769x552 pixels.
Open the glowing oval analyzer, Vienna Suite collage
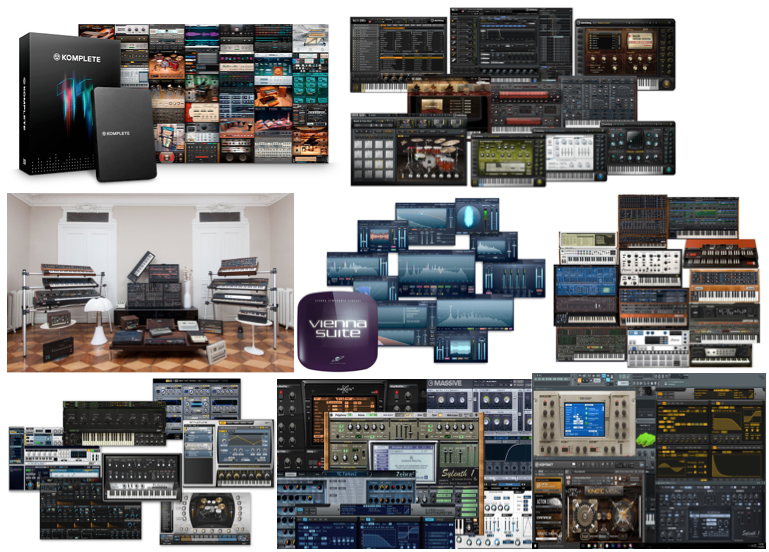click(x=477, y=216)
